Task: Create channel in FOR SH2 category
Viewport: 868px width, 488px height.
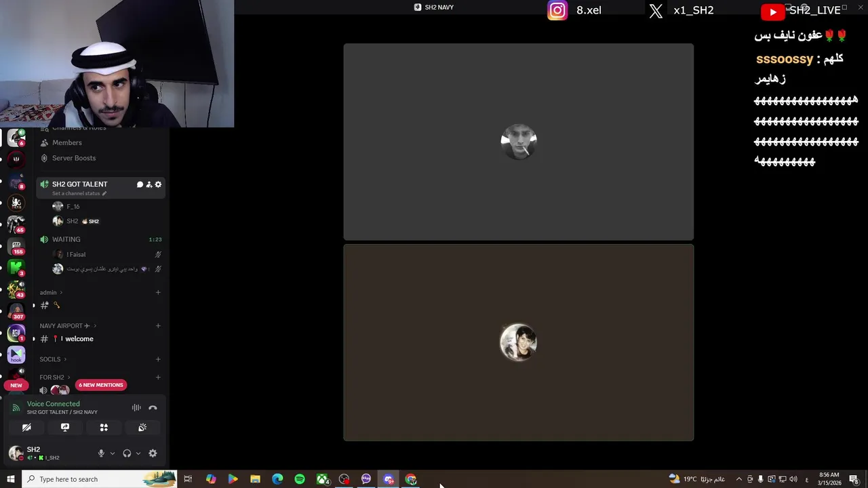Action: click(158, 378)
